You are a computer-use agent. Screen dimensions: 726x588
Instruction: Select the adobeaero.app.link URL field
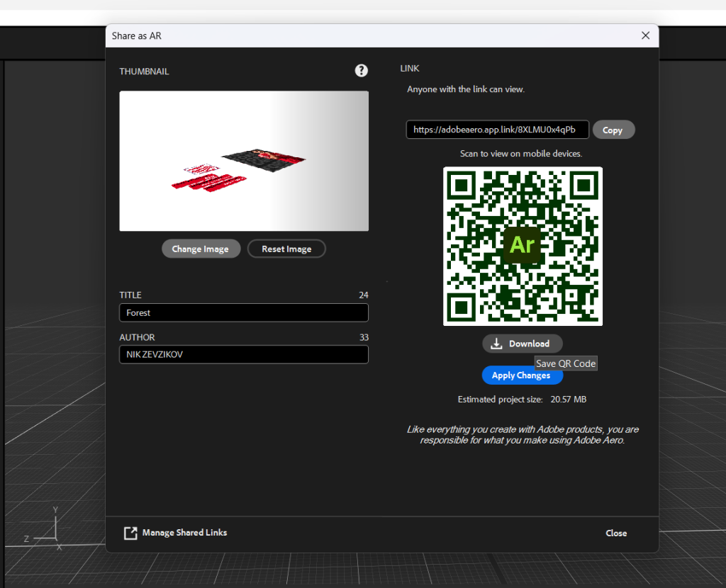tap(497, 130)
